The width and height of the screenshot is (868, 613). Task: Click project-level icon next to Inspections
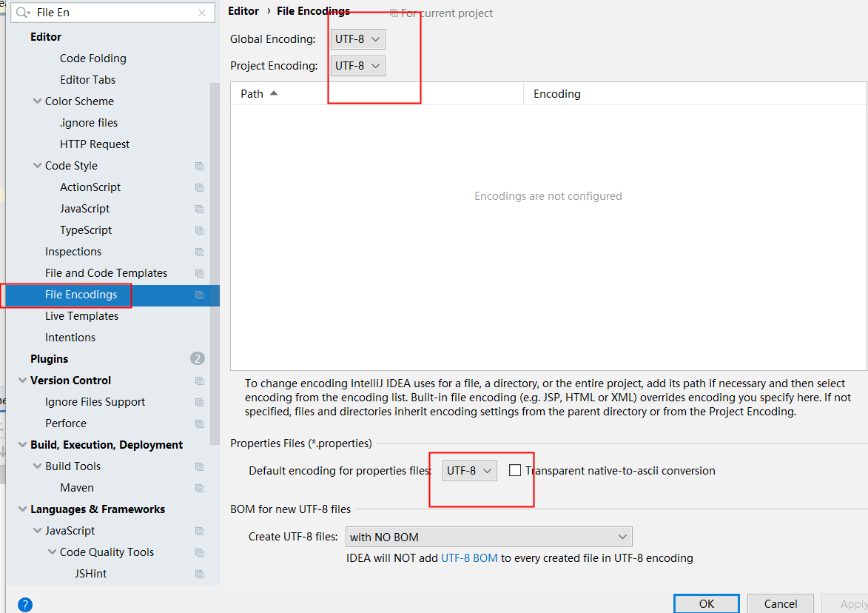tap(199, 252)
